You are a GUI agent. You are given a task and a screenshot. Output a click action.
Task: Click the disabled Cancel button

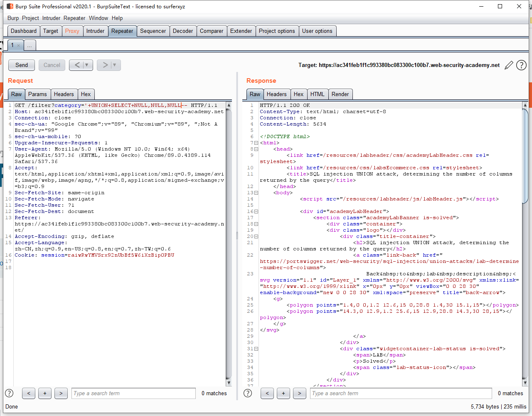[52, 65]
